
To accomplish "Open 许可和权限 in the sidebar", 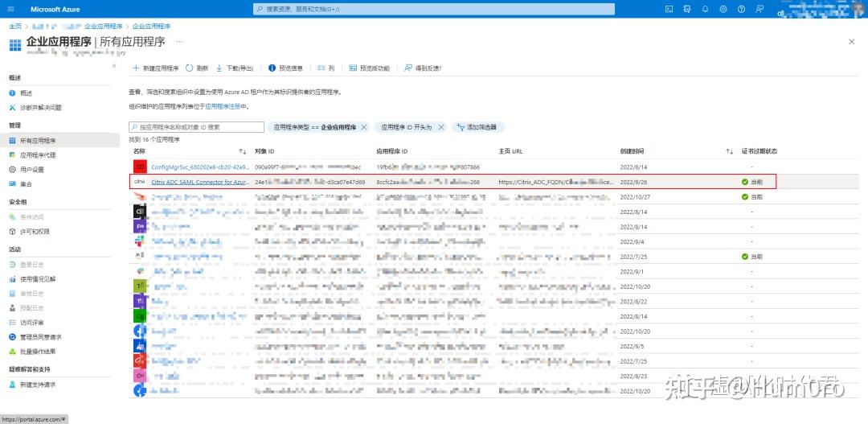I will click(30, 232).
